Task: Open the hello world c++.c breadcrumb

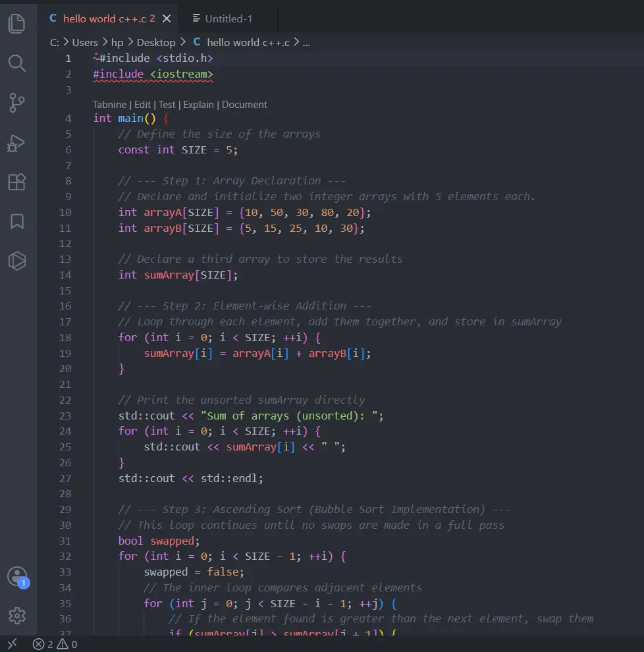Action: pos(248,42)
